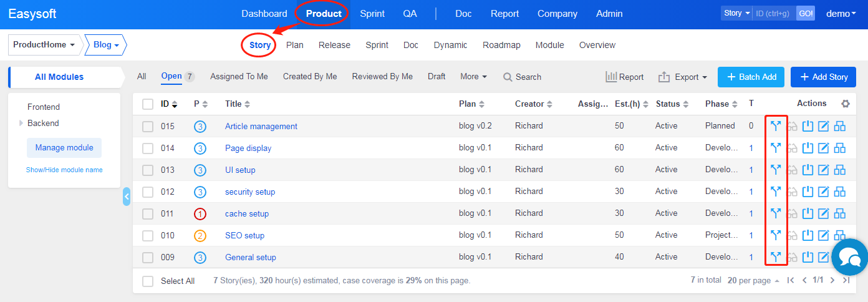Expand the More filter dropdown

point(473,76)
